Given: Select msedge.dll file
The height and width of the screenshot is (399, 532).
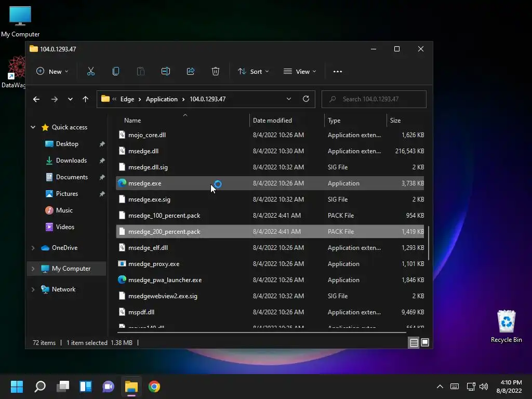Looking at the screenshot, I should click(x=270, y=151).
